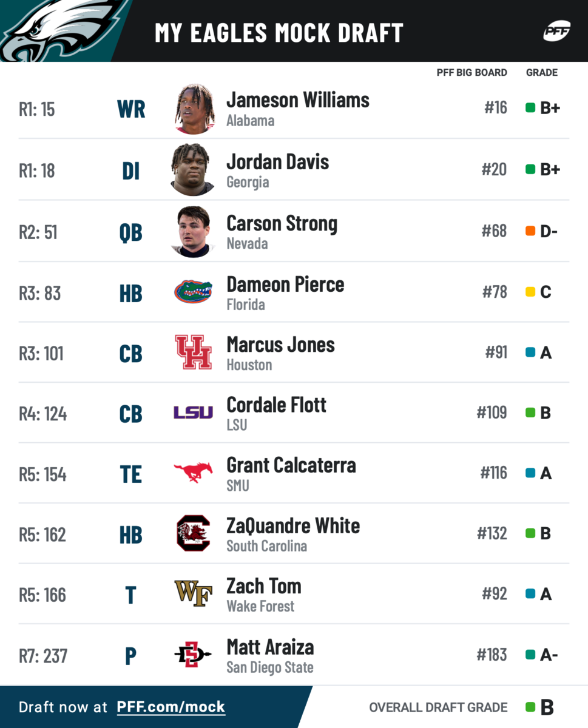Click the PFF football logo

(x=556, y=31)
